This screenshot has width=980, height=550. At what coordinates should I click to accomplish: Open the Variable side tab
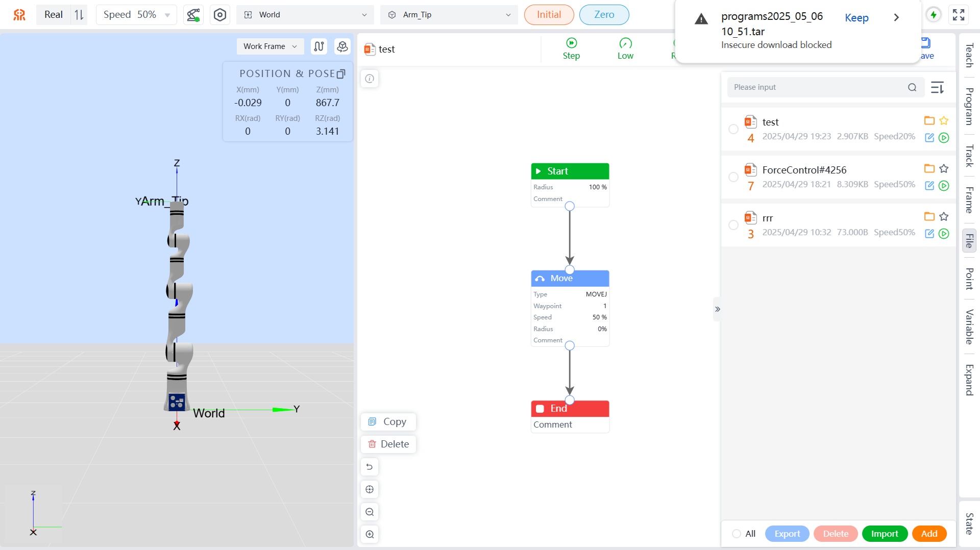[x=969, y=327]
